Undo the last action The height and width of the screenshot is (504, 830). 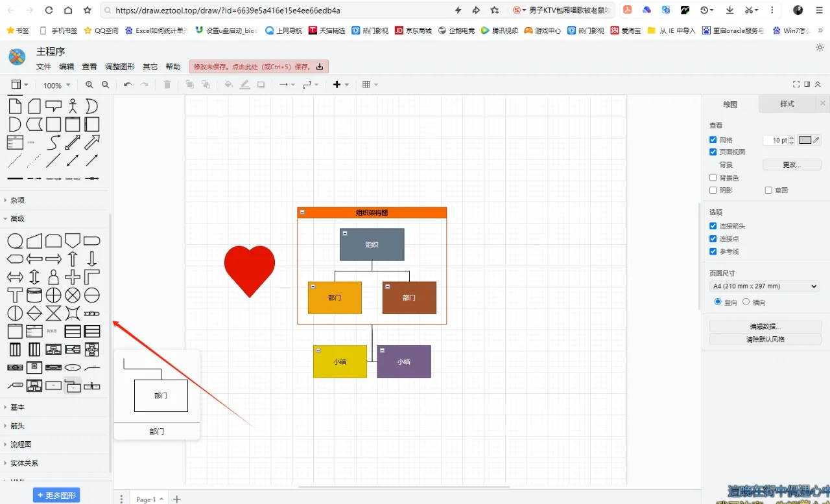click(x=128, y=85)
